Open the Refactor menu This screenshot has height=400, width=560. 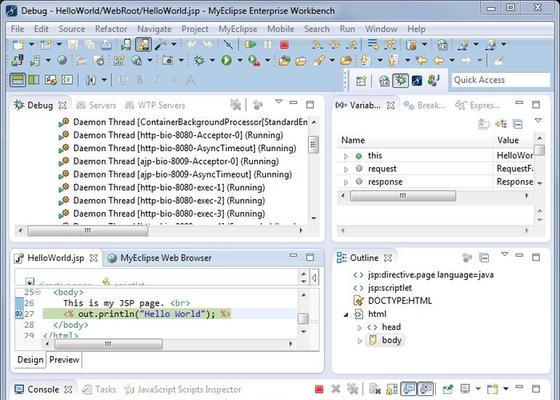(x=111, y=29)
